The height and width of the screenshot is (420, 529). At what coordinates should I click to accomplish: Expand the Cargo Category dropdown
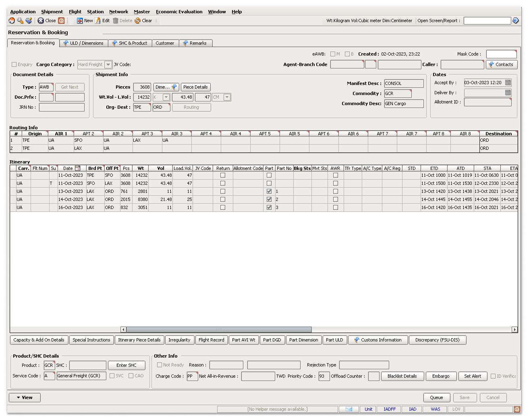coord(108,64)
